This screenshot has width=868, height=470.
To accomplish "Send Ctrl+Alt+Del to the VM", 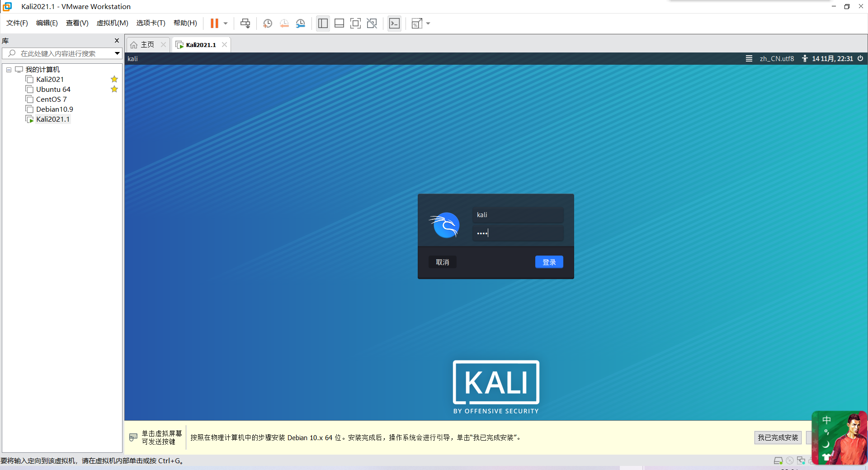I will (245, 23).
